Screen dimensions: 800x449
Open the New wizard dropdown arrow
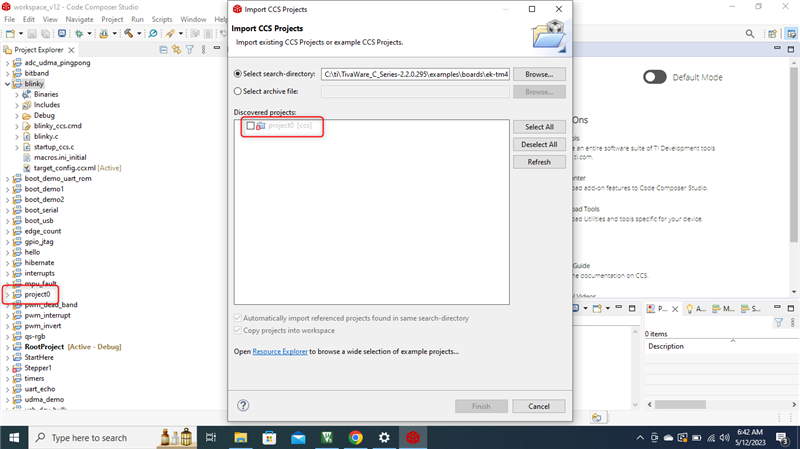20,34
